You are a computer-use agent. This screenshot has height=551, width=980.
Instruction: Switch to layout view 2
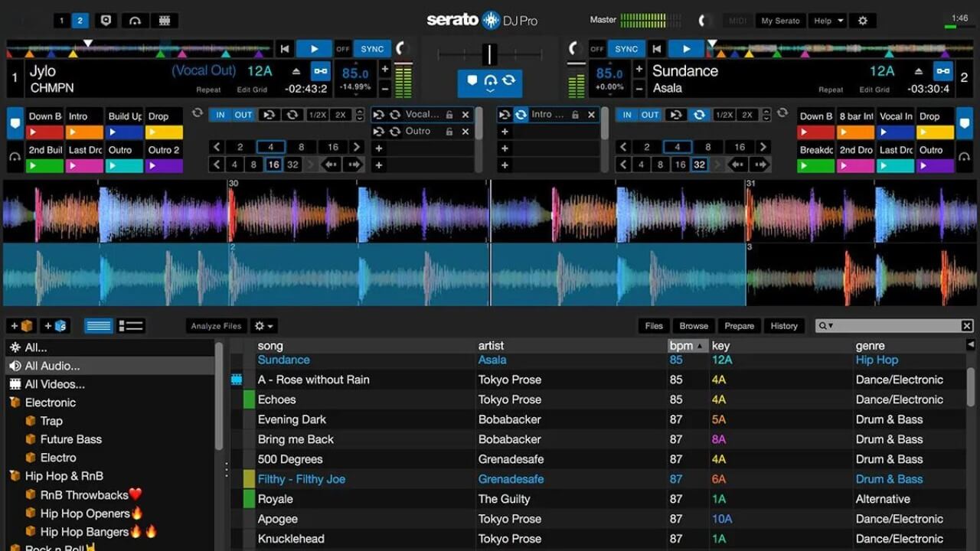(80, 21)
